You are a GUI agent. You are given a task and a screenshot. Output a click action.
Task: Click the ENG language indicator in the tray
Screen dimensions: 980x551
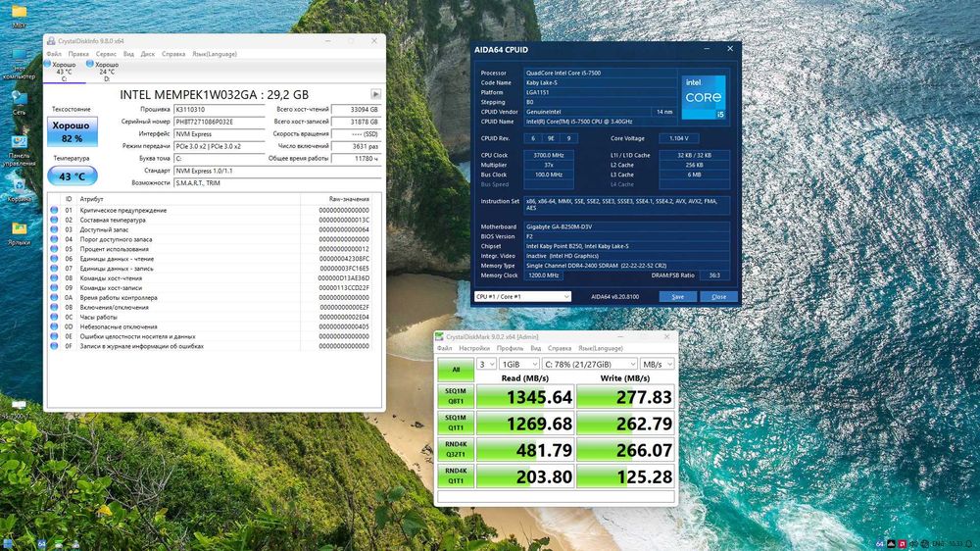click(x=939, y=544)
